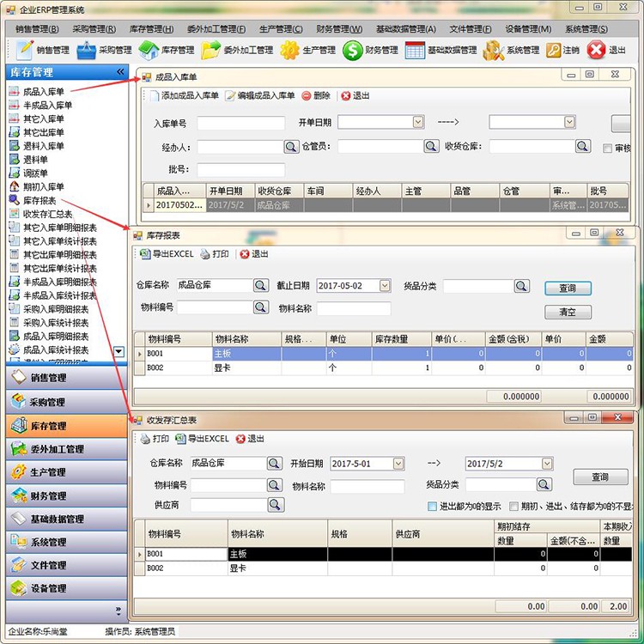Image resolution: width=644 pixels, height=644 pixels.
Task: Select 财务管理 navigation pane button
Action: coord(66,495)
